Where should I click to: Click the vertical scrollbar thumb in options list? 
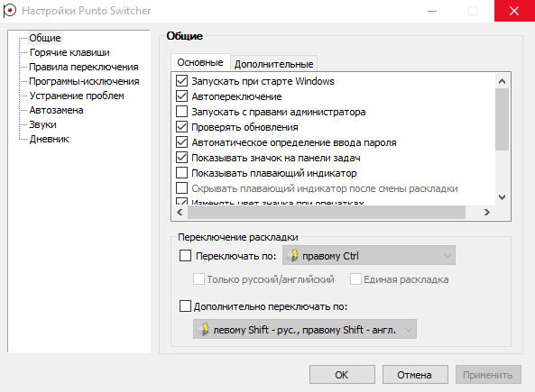click(x=502, y=119)
